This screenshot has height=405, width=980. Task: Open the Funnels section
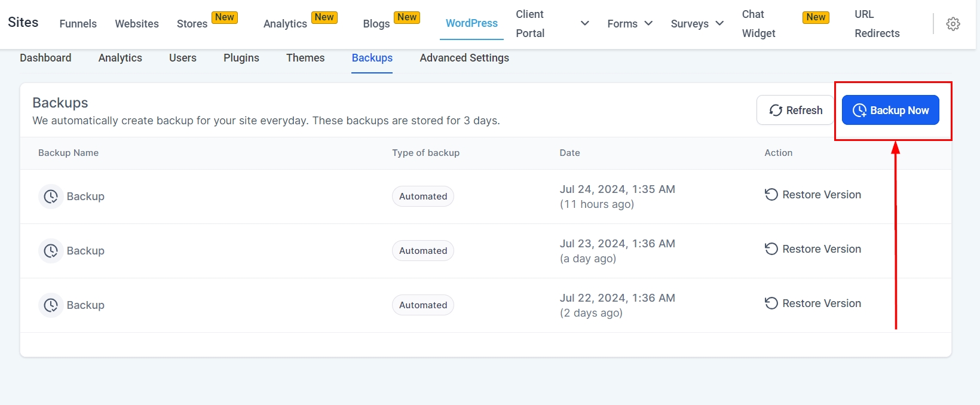pyautogui.click(x=78, y=24)
